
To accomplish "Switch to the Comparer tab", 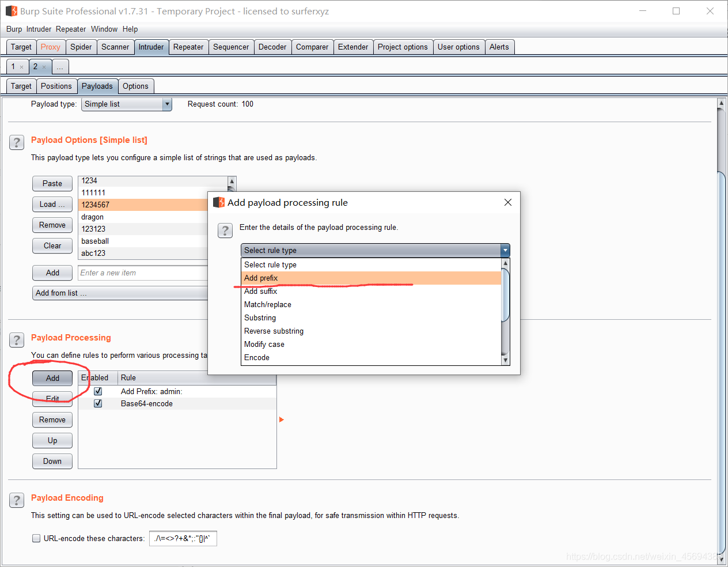I will (x=312, y=47).
